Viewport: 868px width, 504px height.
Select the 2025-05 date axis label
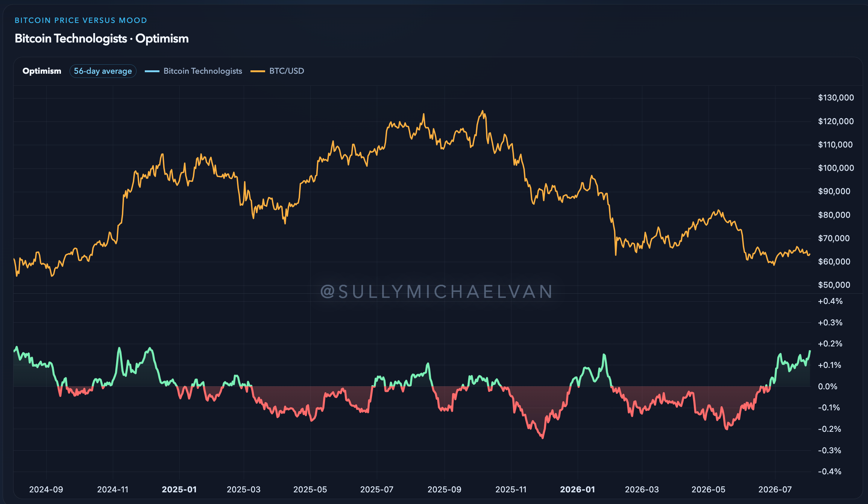[x=310, y=489]
